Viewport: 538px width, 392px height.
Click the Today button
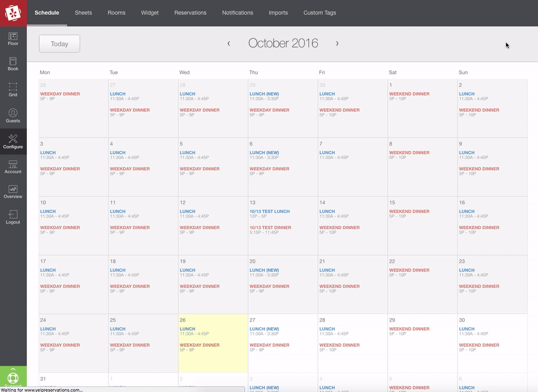(59, 44)
